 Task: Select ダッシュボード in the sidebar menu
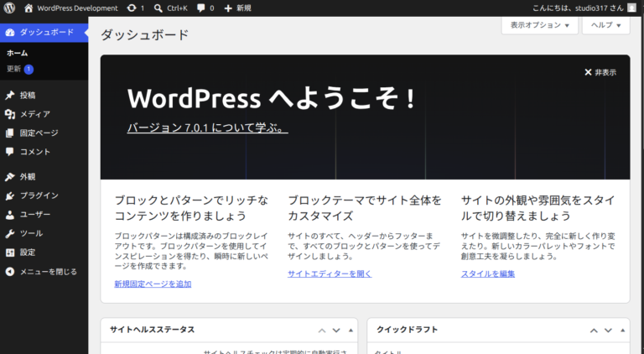pos(44,33)
